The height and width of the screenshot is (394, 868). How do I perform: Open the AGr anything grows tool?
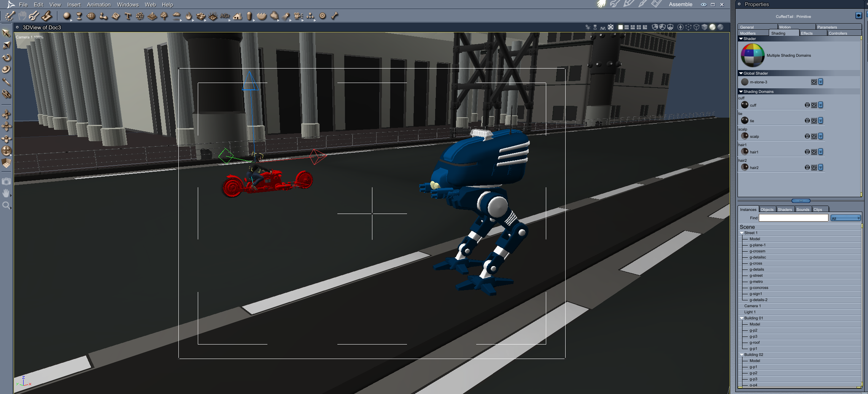coord(225,16)
